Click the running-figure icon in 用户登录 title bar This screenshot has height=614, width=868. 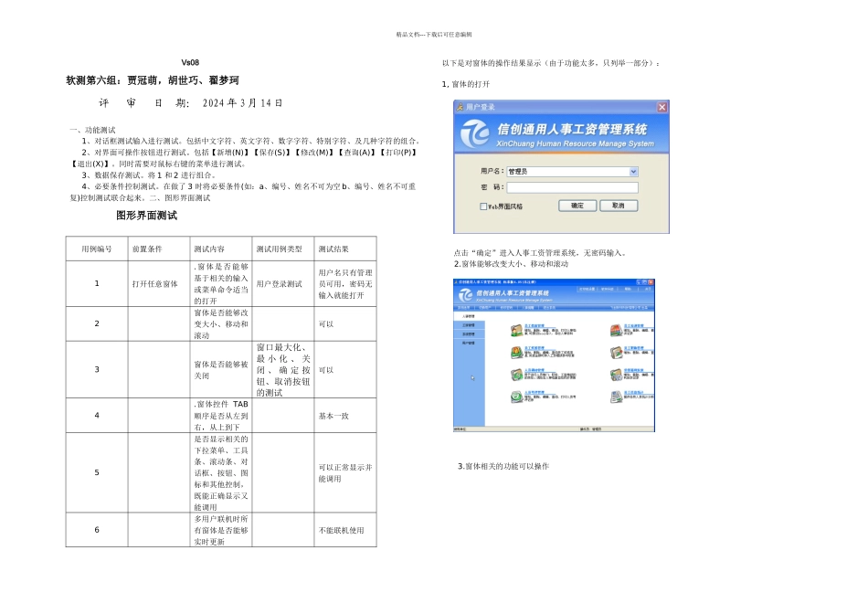pyautogui.click(x=460, y=107)
